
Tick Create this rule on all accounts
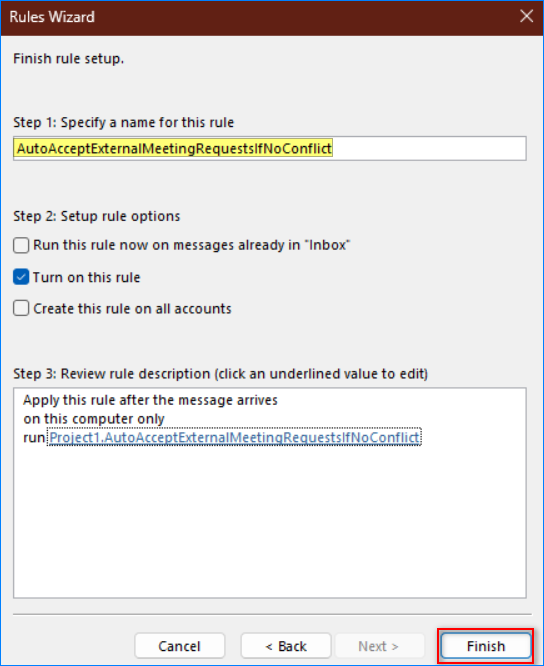click(21, 308)
